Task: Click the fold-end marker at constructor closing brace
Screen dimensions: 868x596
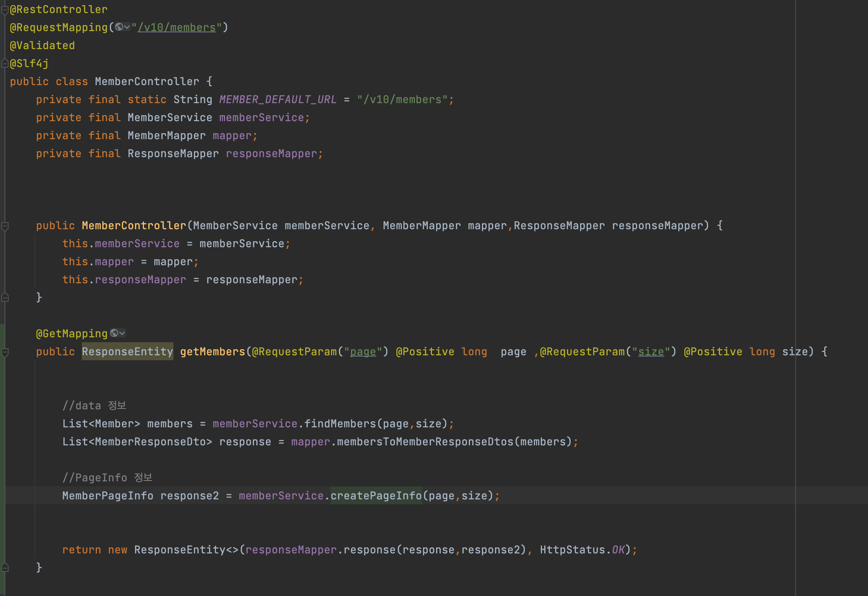Action: tap(5, 298)
